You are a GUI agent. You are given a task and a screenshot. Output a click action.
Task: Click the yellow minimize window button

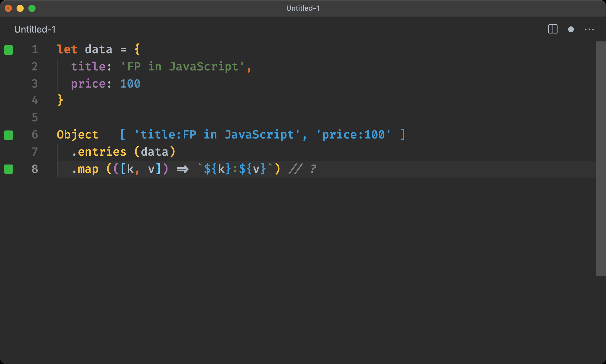click(20, 8)
